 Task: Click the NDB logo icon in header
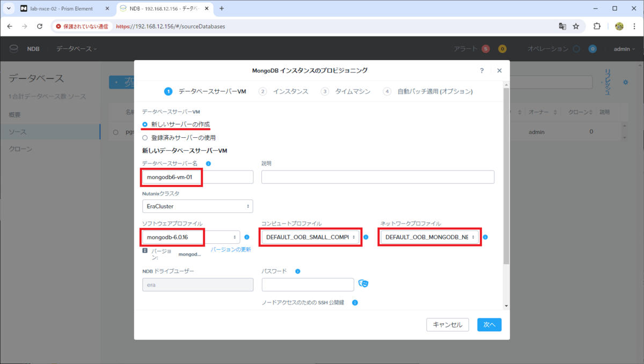pos(13,49)
